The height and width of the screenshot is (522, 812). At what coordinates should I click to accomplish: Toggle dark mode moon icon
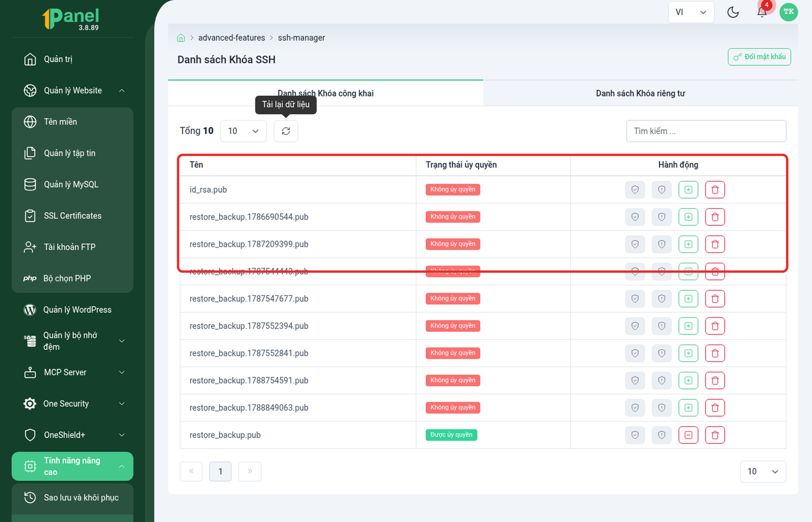pos(733,12)
